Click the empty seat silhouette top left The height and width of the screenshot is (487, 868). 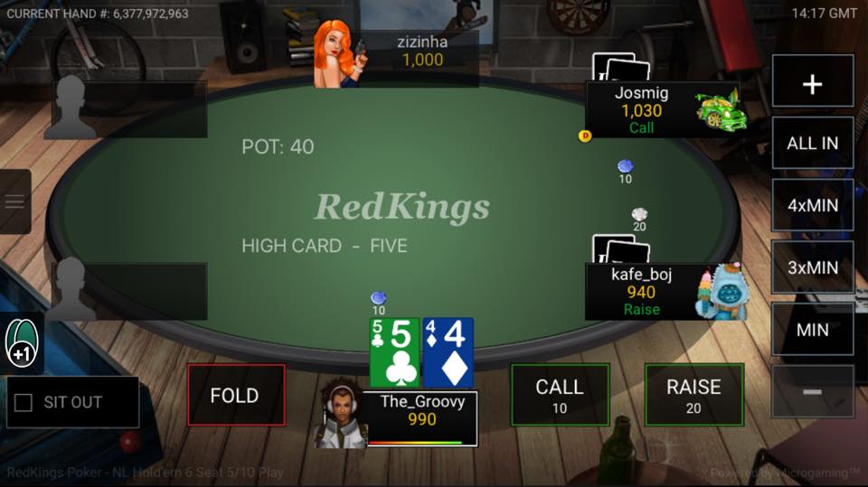coord(71,108)
